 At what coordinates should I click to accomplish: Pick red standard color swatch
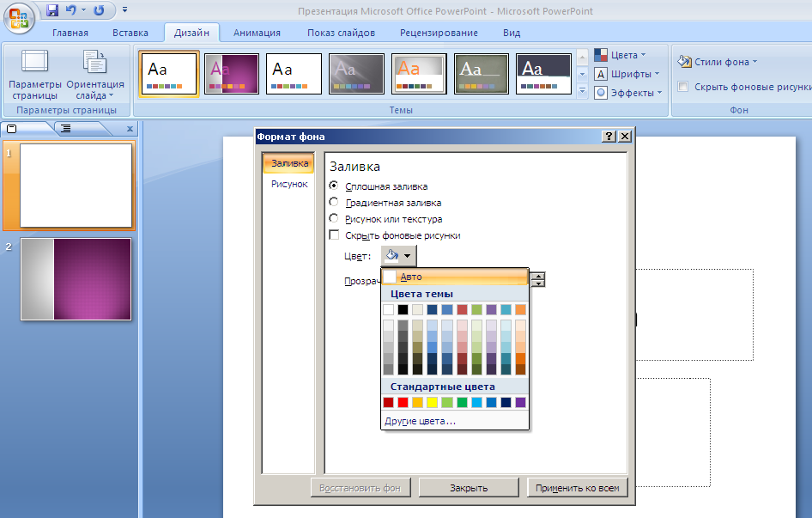[403, 402]
